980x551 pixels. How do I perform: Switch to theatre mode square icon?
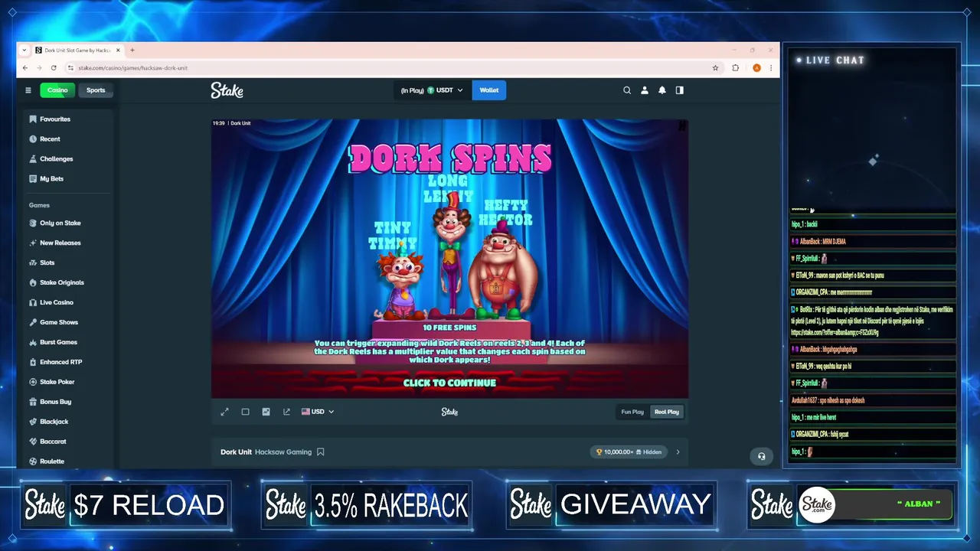pyautogui.click(x=245, y=412)
